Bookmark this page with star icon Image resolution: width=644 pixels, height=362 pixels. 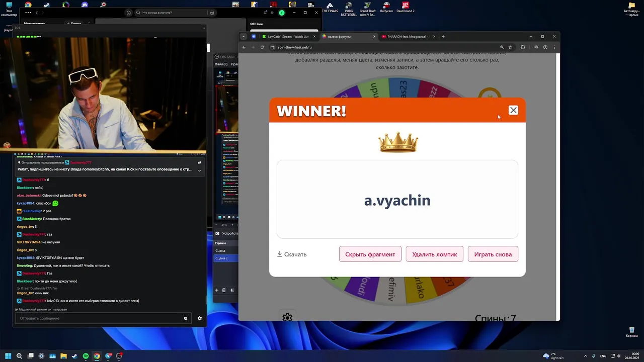pos(510,47)
